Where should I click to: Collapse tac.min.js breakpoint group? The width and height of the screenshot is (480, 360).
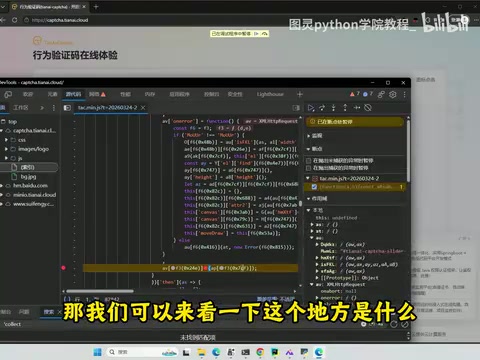(x=308, y=178)
